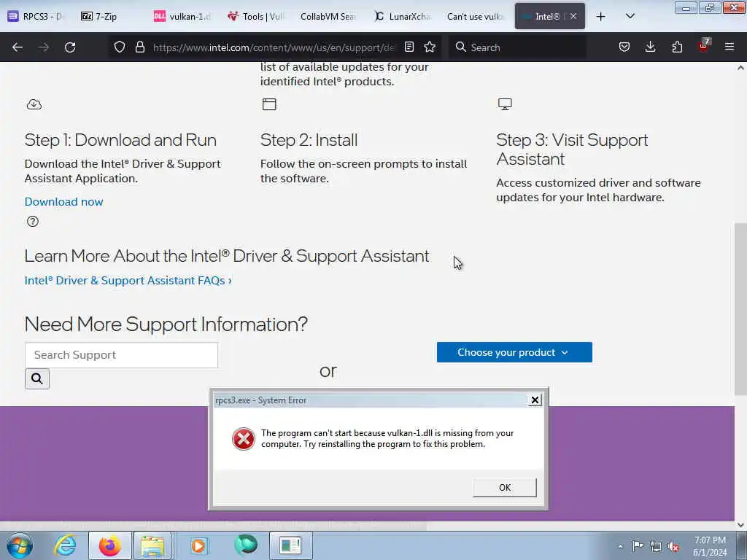Open the Extensions puzzle icon
Image resolution: width=747 pixels, height=560 pixels.
[677, 47]
